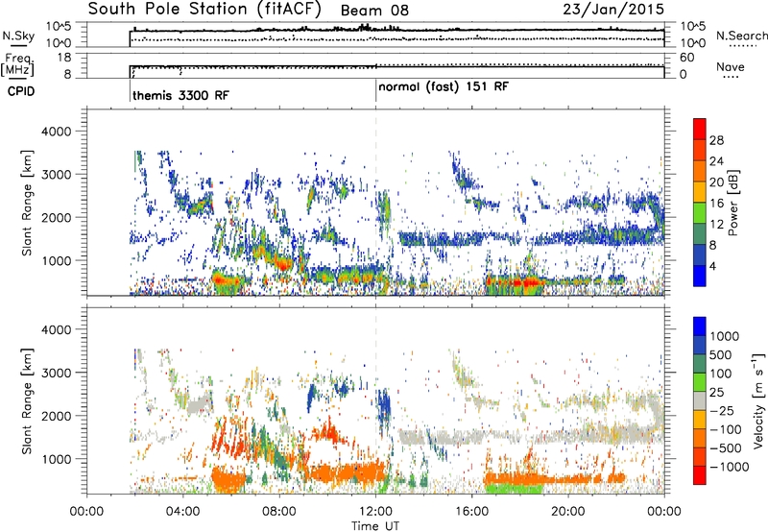This screenshot has height=532, width=768.
Task: Click the 'Nave' legend label
Action: tap(731, 66)
